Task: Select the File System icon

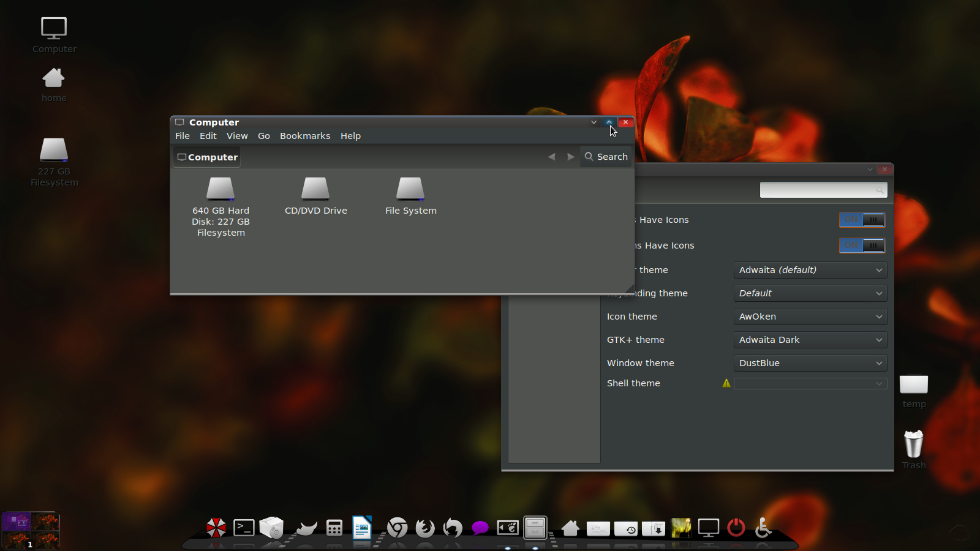Action: click(x=410, y=197)
